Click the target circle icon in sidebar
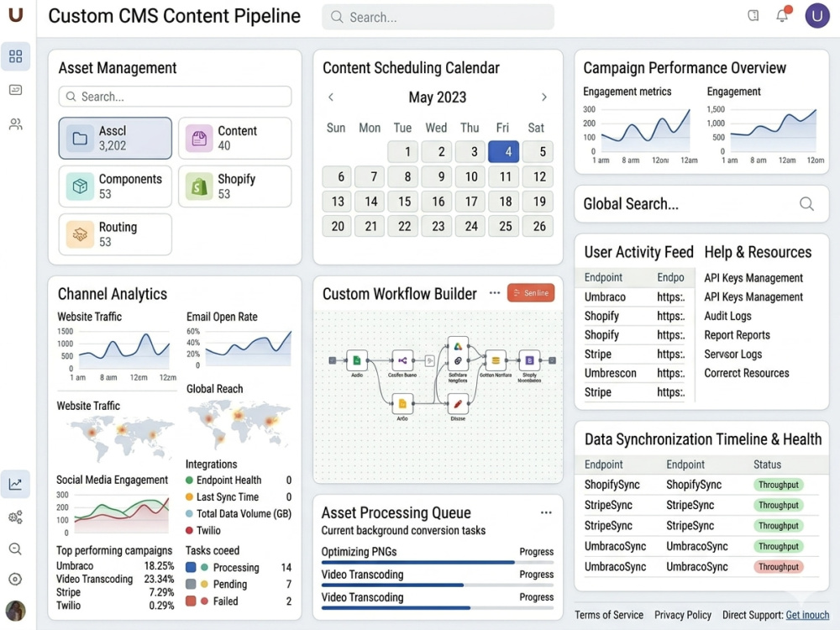This screenshot has width=840, height=630. (15, 579)
